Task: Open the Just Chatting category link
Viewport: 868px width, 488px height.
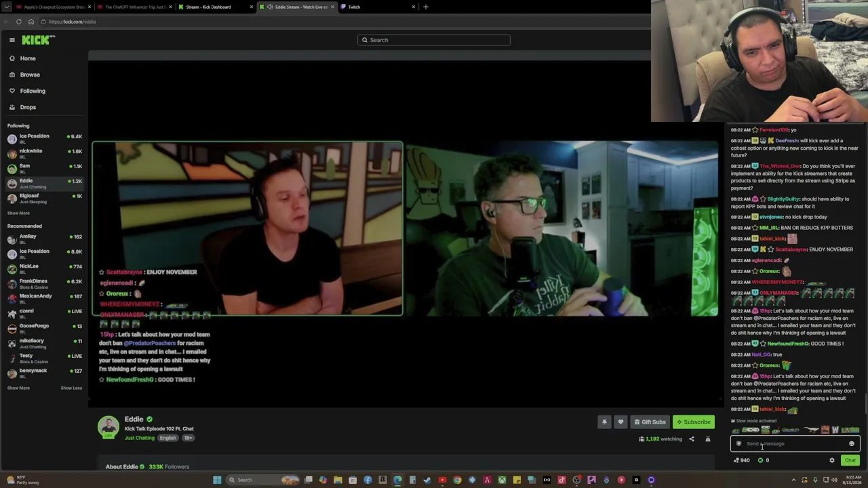Action: (x=140, y=438)
